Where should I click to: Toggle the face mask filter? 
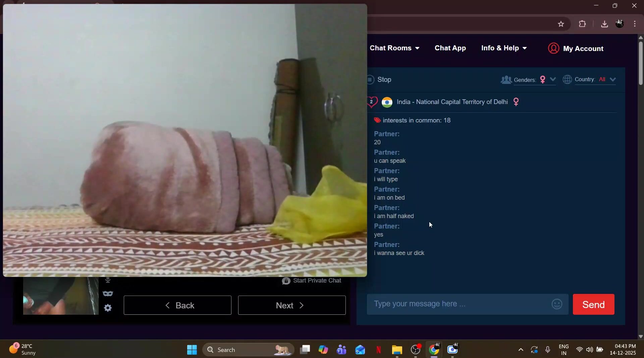(x=108, y=294)
